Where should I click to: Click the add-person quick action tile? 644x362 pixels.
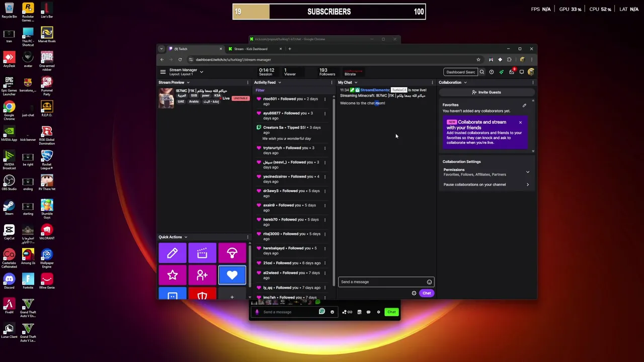point(202,275)
